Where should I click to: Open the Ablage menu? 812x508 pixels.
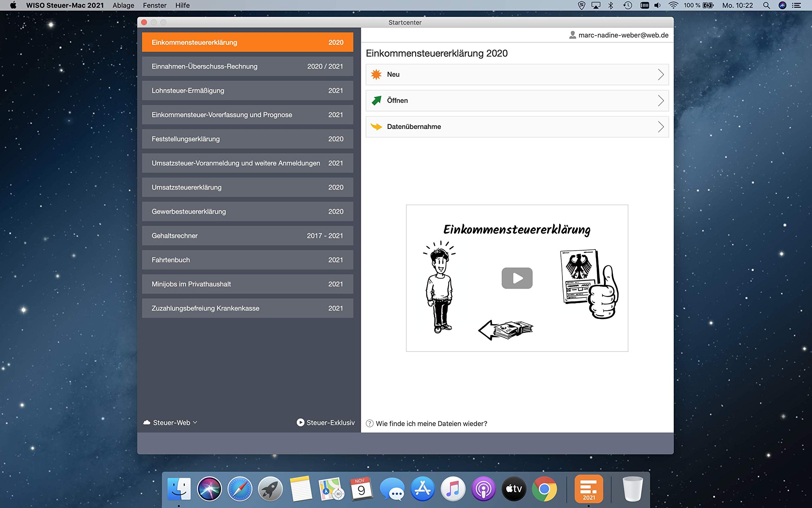tap(123, 5)
